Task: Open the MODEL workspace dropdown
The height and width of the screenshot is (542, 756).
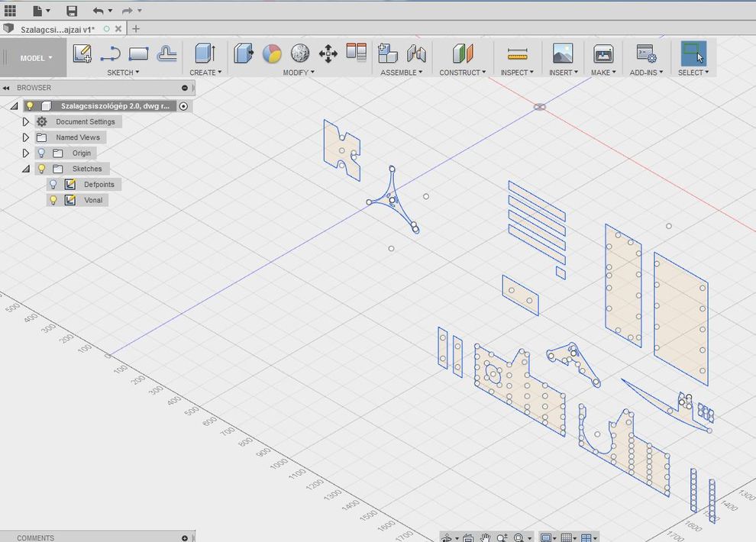Action: [35, 58]
